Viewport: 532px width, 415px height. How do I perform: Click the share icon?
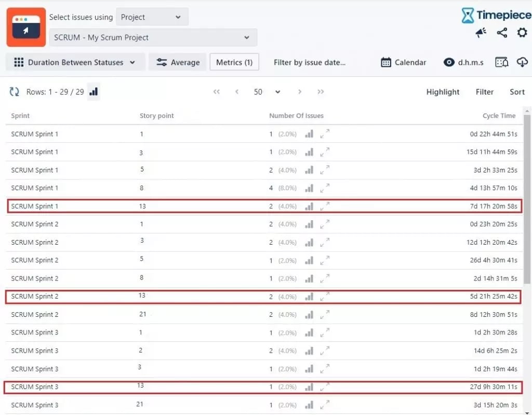pos(502,33)
